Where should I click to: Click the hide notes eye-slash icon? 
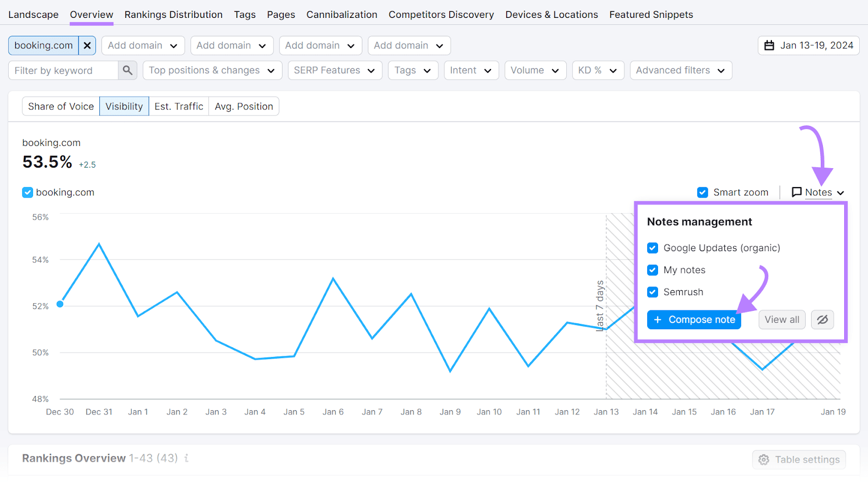click(822, 320)
